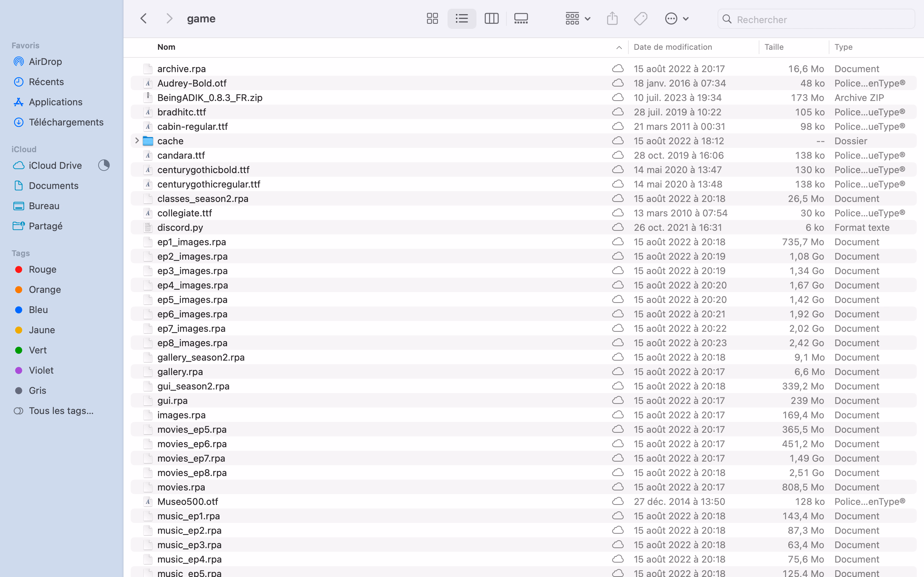Switch to gallery view
The width and height of the screenshot is (924, 577).
pyautogui.click(x=521, y=19)
